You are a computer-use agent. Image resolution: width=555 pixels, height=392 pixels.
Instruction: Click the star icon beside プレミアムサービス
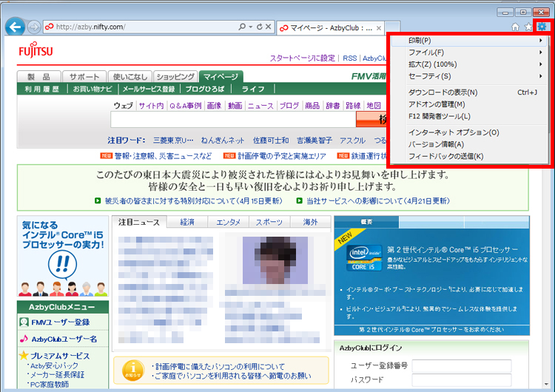point(24,355)
